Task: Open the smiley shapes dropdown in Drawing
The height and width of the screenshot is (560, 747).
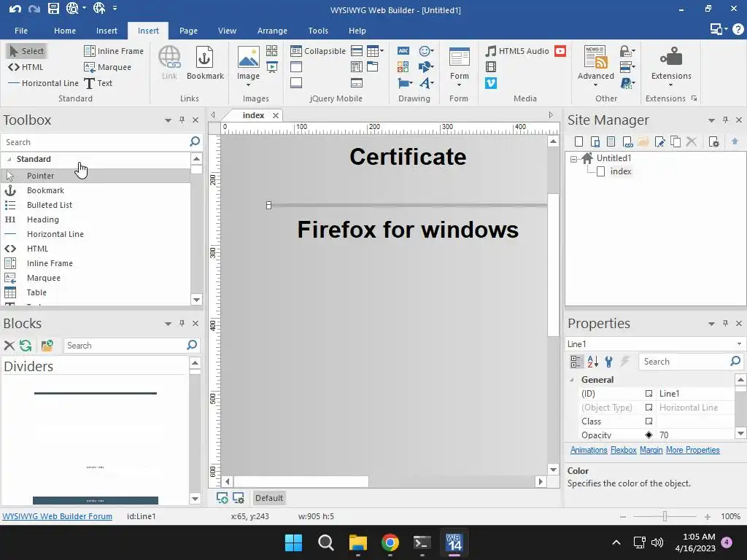Action: (x=432, y=51)
